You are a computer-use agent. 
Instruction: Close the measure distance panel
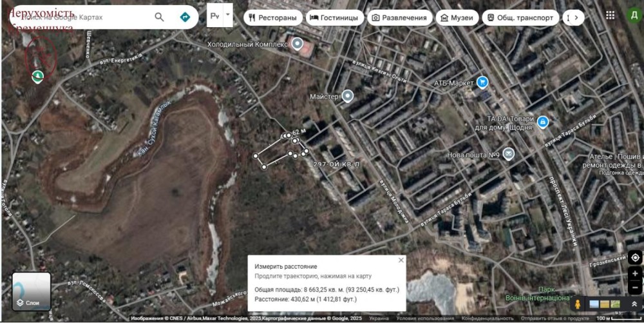point(401,260)
